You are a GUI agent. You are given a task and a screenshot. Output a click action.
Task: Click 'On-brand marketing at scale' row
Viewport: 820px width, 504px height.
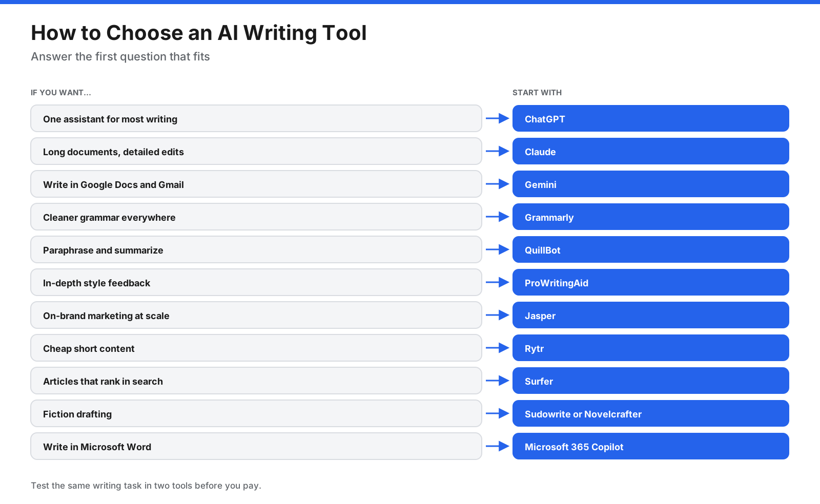coord(256,315)
